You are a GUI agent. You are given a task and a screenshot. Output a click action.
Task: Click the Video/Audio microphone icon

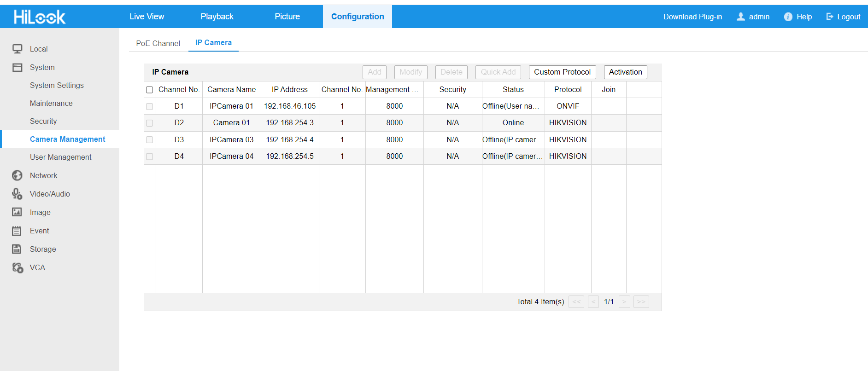tap(17, 194)
